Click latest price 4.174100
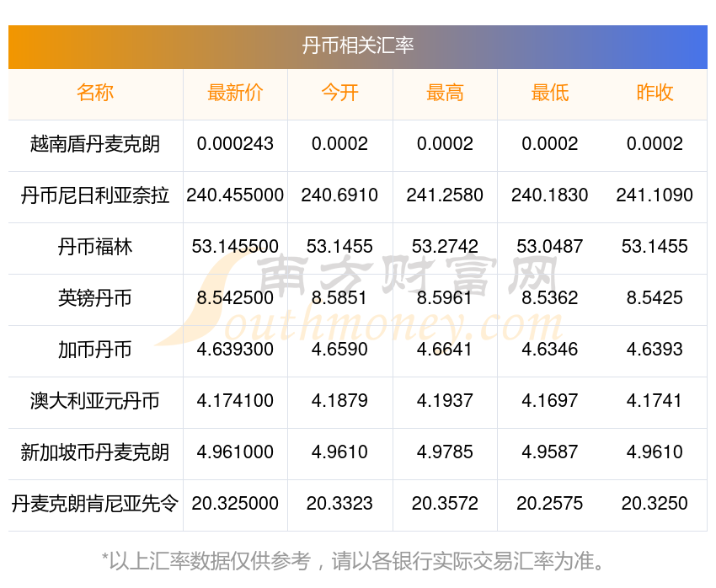Screen dimensions: 716x588 coord(235,401)
